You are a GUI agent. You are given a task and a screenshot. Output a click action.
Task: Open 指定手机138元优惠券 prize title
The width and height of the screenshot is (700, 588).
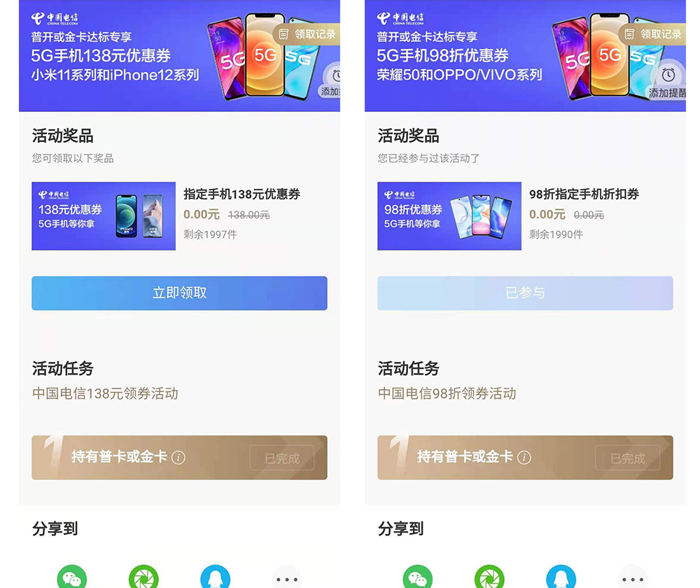click(x=242, y=194)
